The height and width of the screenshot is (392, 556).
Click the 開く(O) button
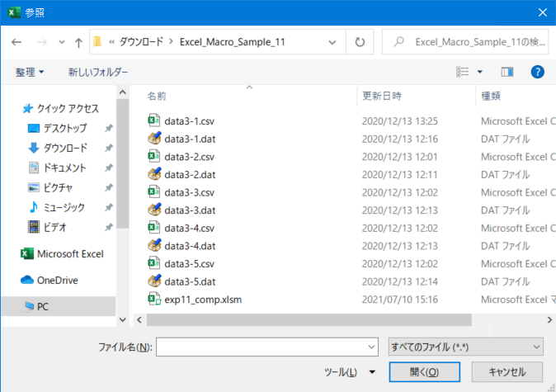click(424, 371)
